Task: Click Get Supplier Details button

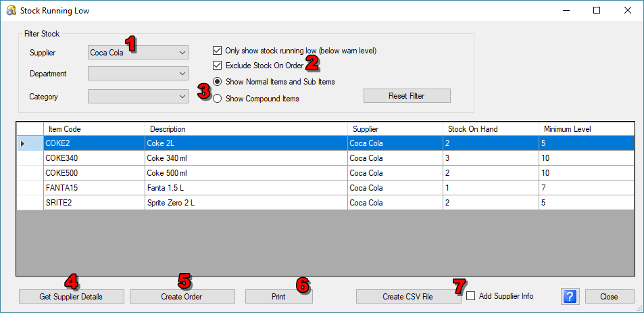Action: coord(71,296)
